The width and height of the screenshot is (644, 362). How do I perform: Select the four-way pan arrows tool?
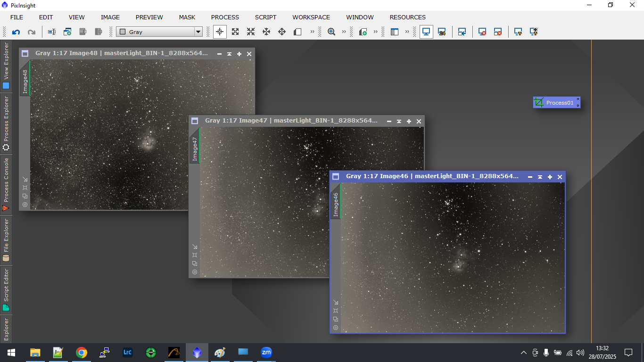click(266, 32)
